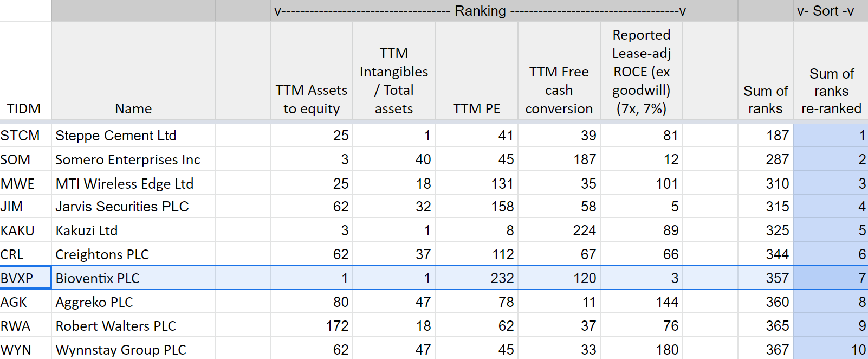The width and height of the screenshot is (868, 359).
Task: Click the JIM ticker cell
Action: (25, 207)
